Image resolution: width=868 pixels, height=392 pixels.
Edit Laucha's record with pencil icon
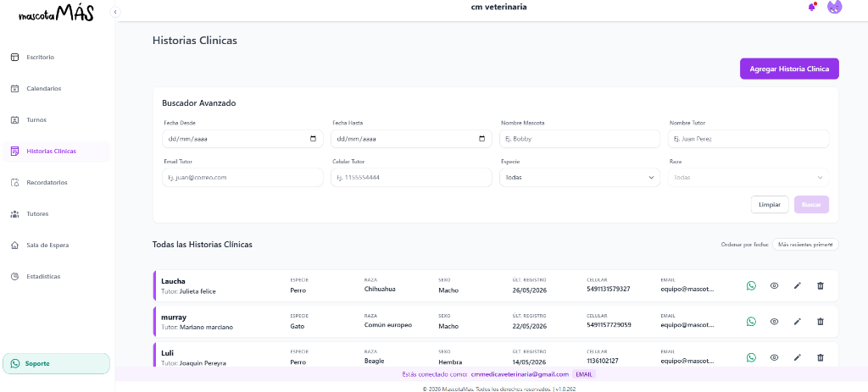tap(797, 286)
